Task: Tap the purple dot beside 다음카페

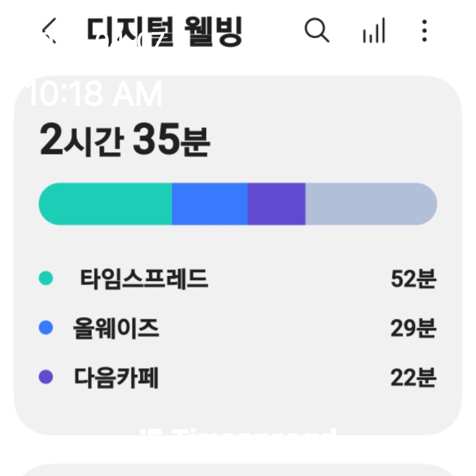Action: click(46, 377)
